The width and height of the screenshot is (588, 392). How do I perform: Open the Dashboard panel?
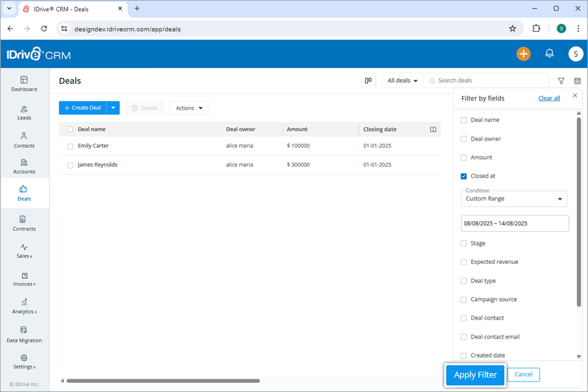pos(24,82)
